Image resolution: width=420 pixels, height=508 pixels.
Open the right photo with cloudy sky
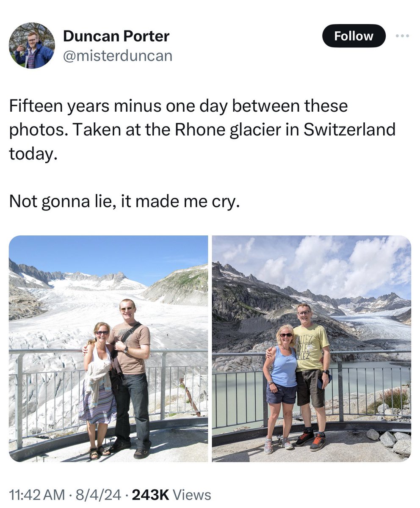click(x=312, y=348)
